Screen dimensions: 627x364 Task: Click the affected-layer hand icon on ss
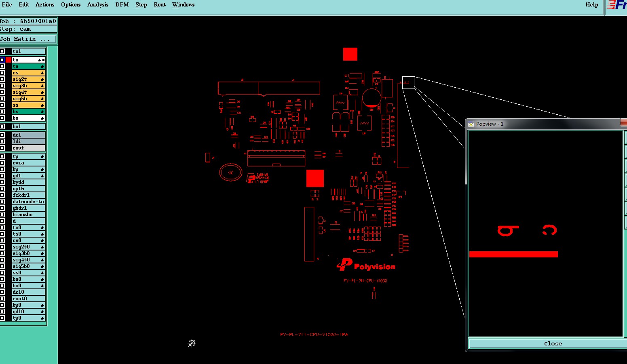(x=42, y=105)
